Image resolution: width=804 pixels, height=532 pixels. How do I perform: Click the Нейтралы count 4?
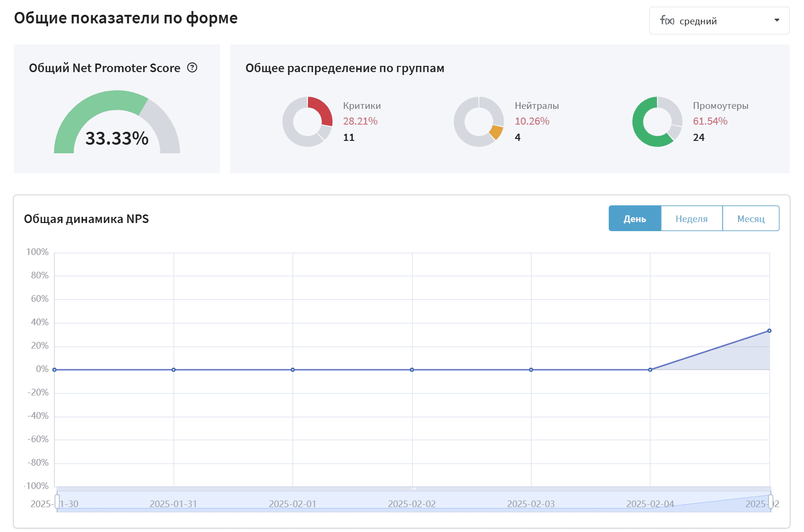click(518, 138)
